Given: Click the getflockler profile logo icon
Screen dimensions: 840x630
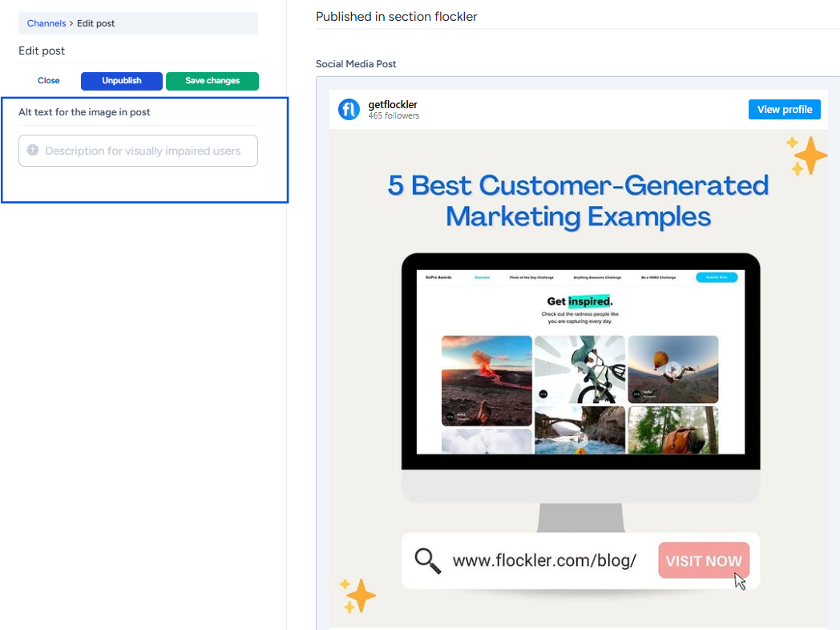Looking at the screenshot, I should (x=349, y=109).
